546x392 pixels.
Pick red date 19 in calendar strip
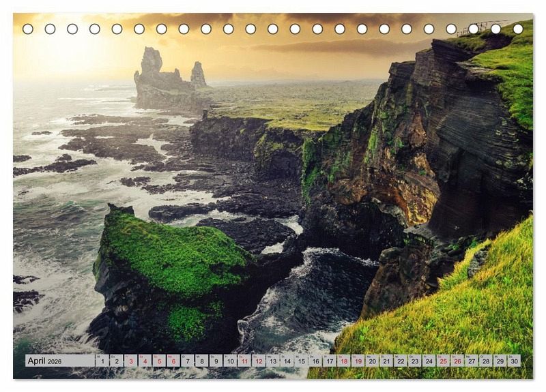[358, 361]
